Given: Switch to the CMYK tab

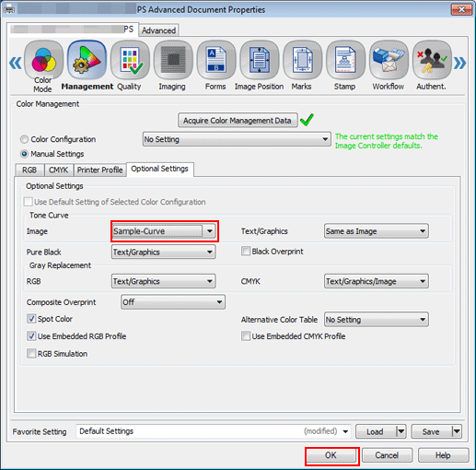Looking at the screenshot, I should click(59, 170).
